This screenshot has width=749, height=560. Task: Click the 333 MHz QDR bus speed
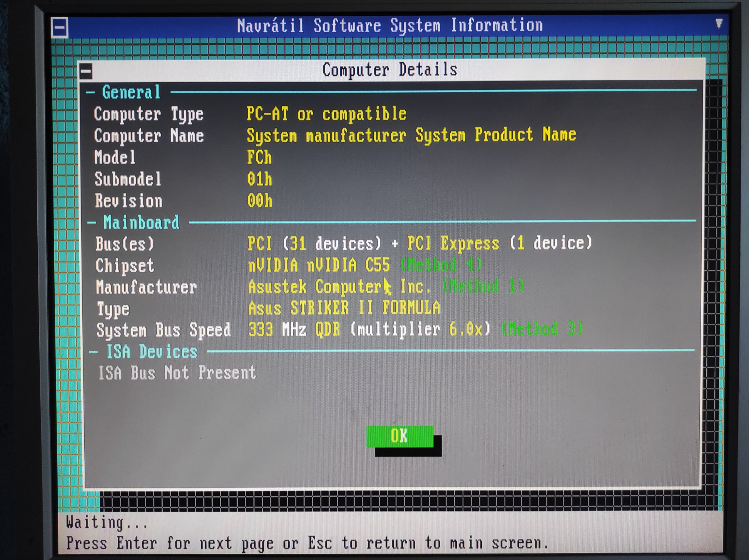(x=294, y=330)
